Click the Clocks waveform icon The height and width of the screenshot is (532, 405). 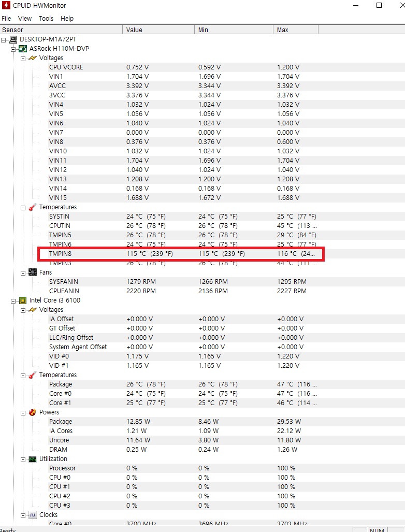click(x=33, y=515)
